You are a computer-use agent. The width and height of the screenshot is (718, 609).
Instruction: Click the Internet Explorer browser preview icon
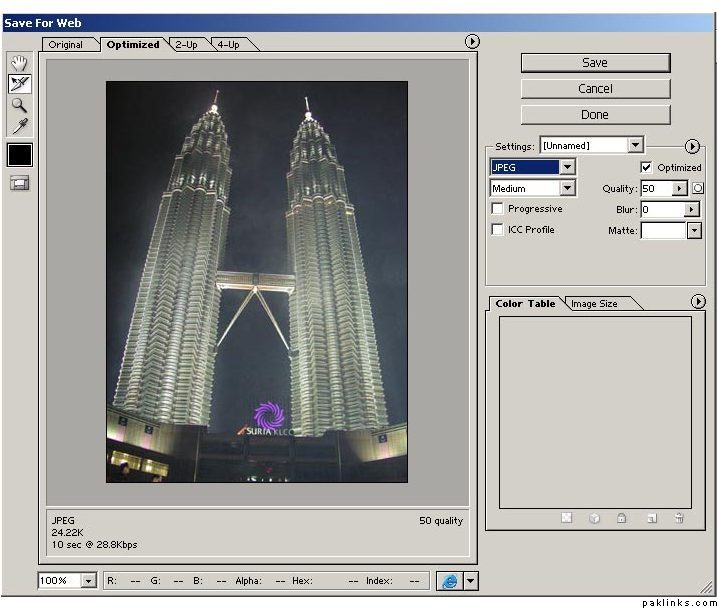448,581
